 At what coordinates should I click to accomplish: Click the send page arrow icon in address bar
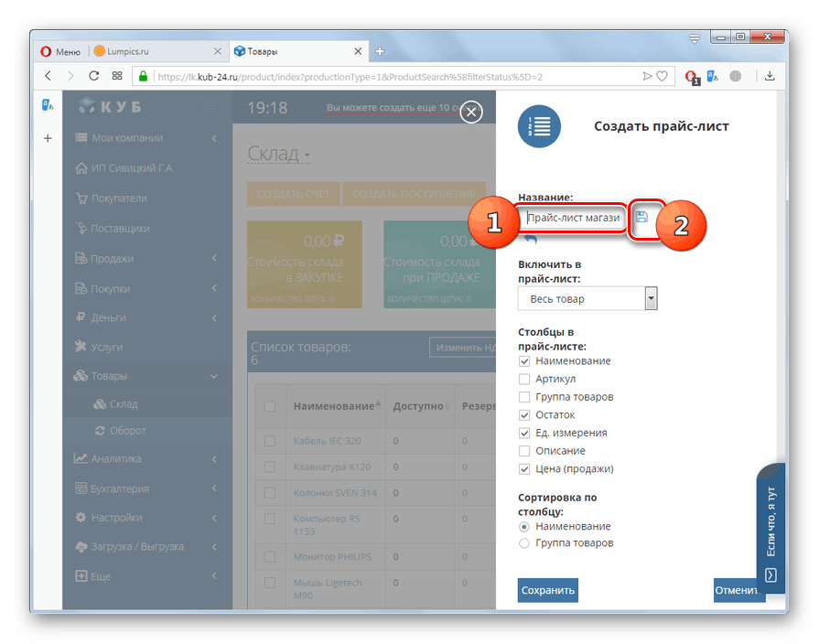pyautogui.click(x=647, y=76)
